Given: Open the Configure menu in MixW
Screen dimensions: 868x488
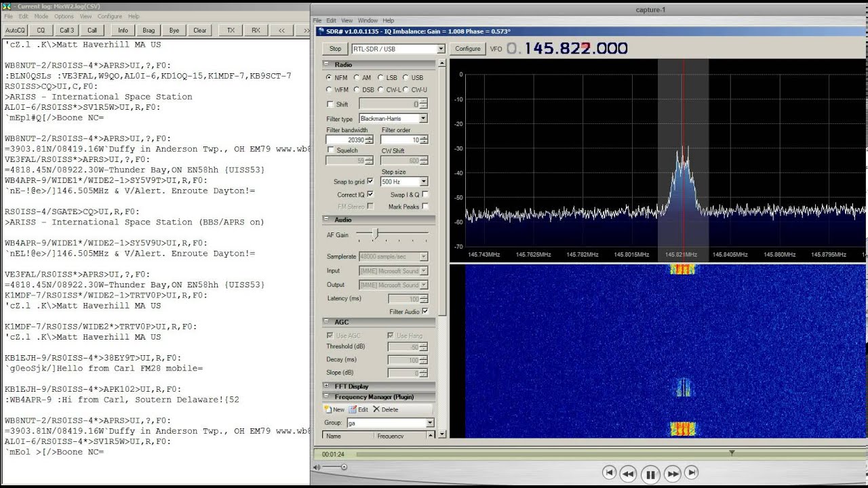Looking at the screenshot, I should click(x=109, y=16).
